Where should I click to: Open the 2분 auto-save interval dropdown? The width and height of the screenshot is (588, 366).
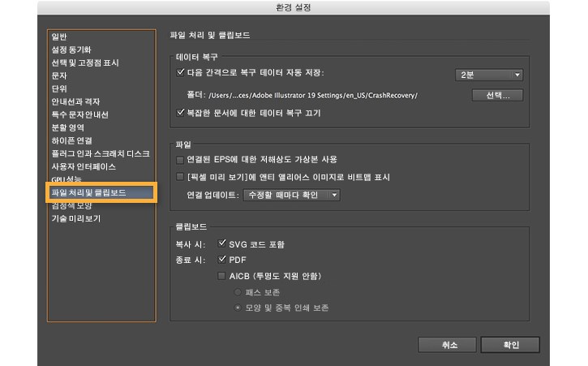[489, 75]
